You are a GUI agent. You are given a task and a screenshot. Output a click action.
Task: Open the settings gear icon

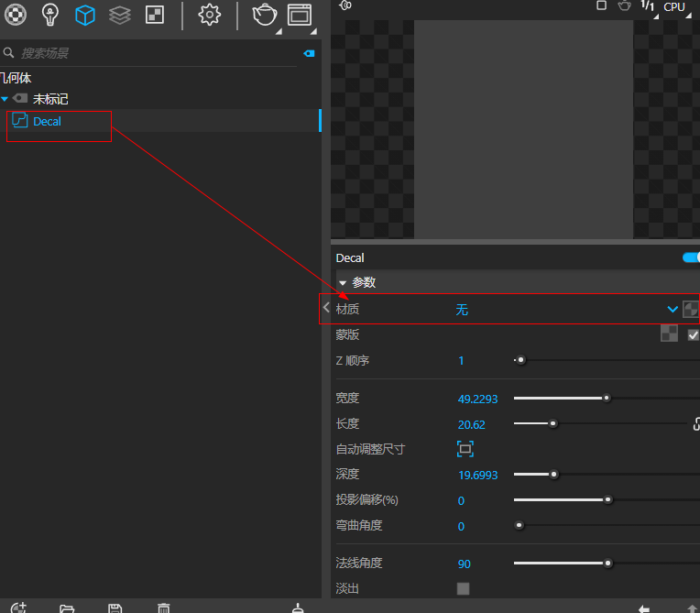210,15
